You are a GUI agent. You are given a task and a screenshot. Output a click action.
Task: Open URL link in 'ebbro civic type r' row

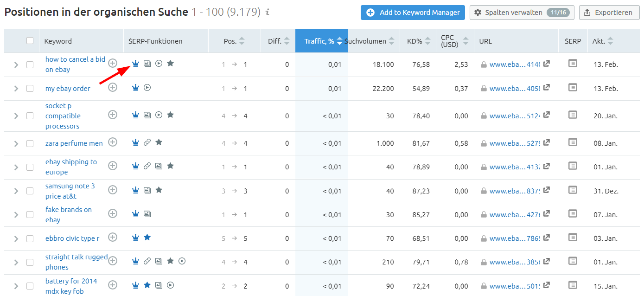(515, 238)
